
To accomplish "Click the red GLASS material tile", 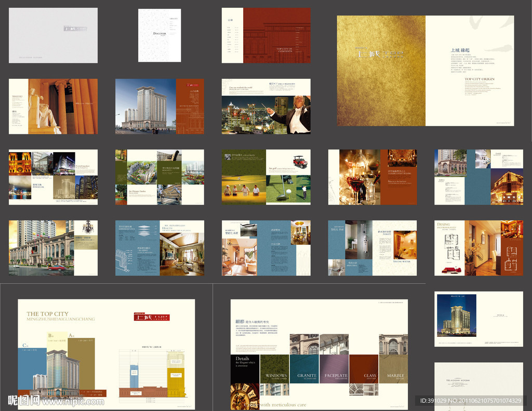I will coord(364,369).
